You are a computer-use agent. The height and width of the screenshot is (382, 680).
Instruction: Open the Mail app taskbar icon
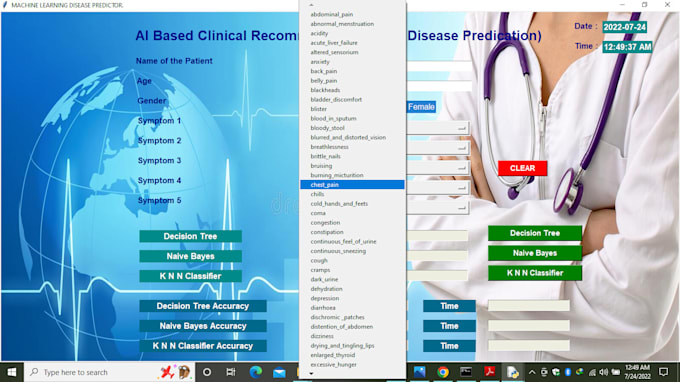coord(279,372)
